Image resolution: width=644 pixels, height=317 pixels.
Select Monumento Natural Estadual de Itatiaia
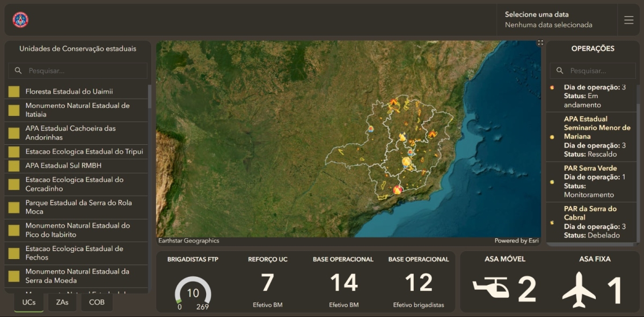click(x=76, y=110)
